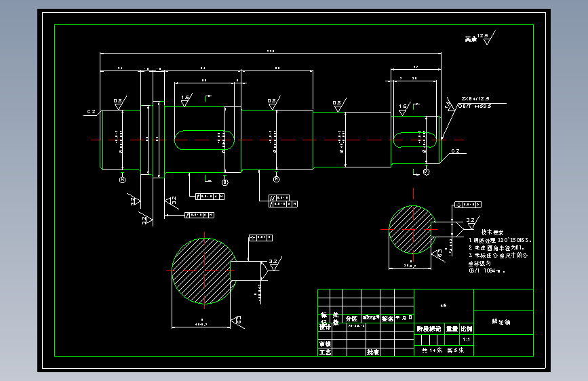
Task: Click the '比例' cell in title block
Action: click(467, 329)
